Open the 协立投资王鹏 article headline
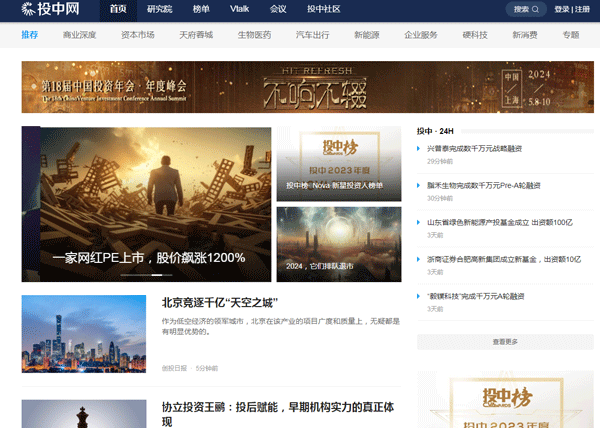This screenshot has height=428, width=600. coord(278,414)
